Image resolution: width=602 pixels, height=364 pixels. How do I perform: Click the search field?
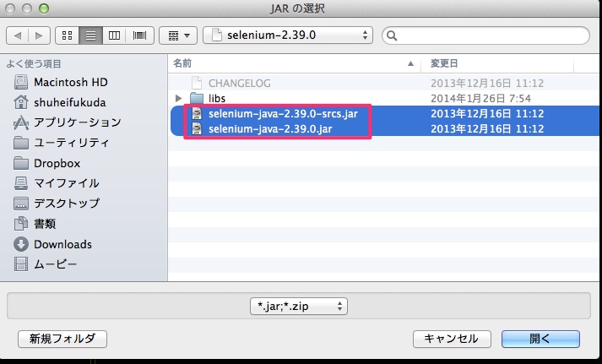coord(485,35)
